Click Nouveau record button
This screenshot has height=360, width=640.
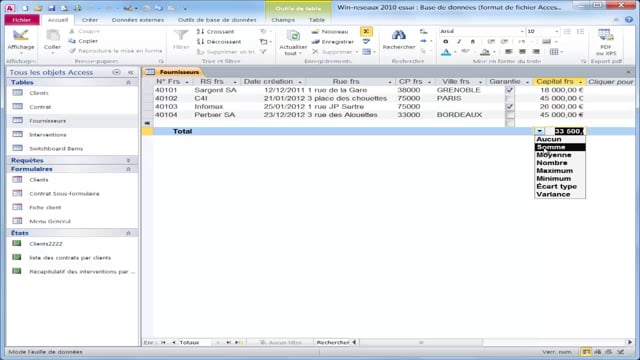330,31
